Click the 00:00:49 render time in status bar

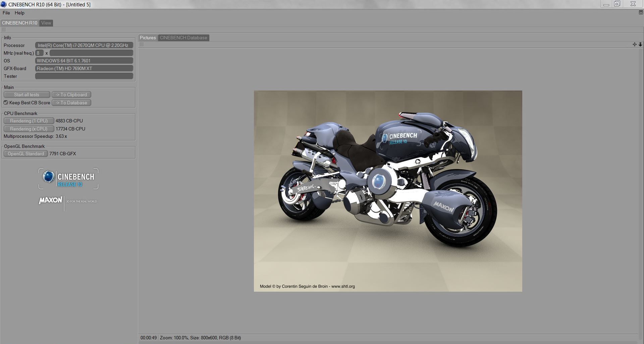tap(149, 338)
